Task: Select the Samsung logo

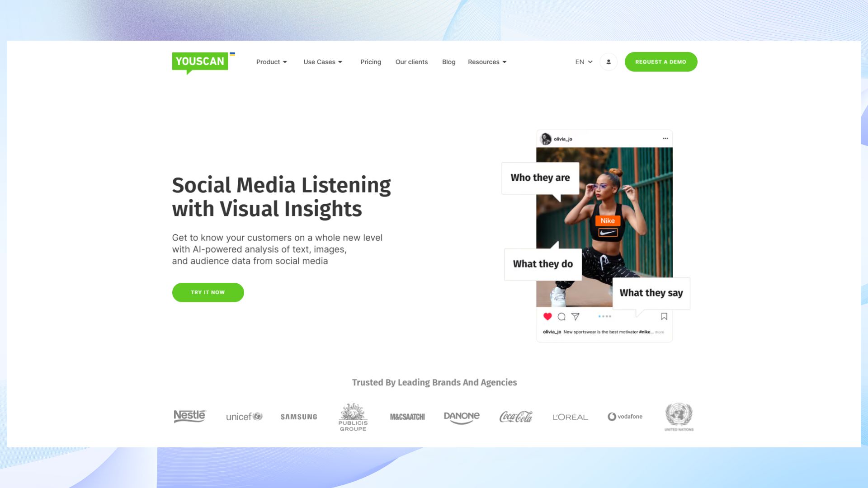Action: [298, 417]
